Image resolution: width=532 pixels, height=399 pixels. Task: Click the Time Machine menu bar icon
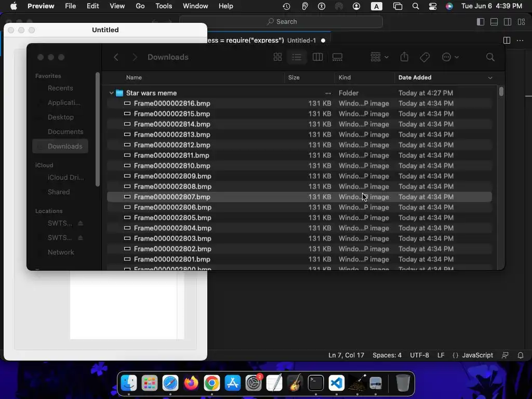pyautogui.click(x=286, y=6)
